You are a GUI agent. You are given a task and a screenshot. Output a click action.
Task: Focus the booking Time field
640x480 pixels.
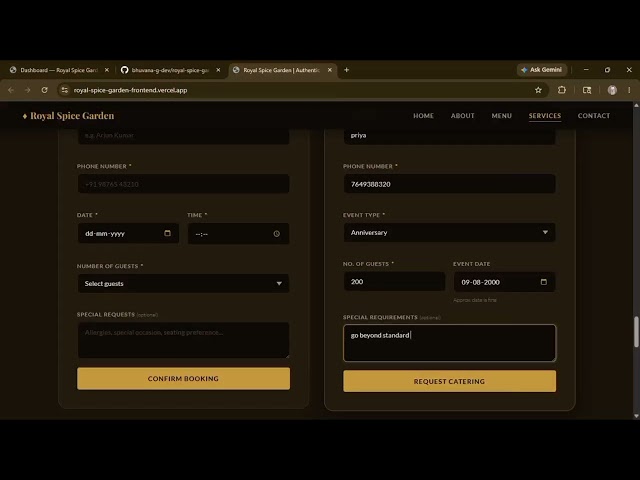[238, 234]
